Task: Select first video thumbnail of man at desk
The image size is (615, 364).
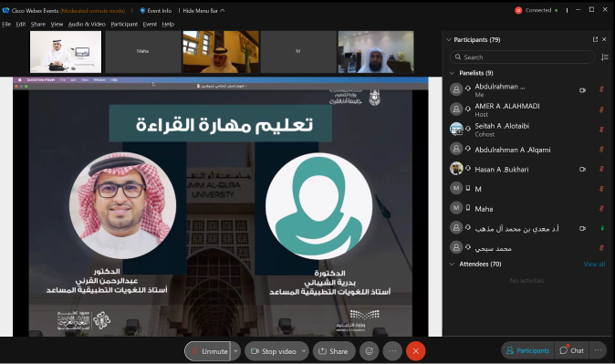Action: pos(66,52)
